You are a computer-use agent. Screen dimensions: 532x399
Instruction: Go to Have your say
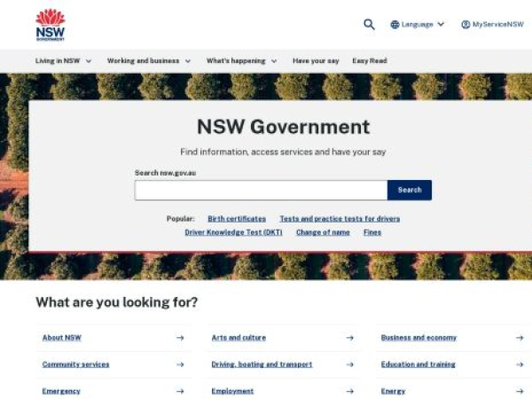coord(316,60)
